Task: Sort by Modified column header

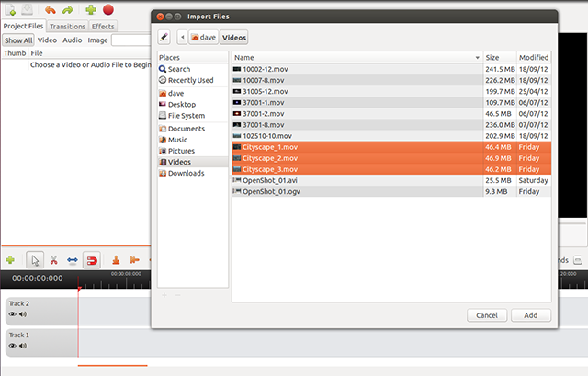Action: pyautogui.click(x=534, y=57)
